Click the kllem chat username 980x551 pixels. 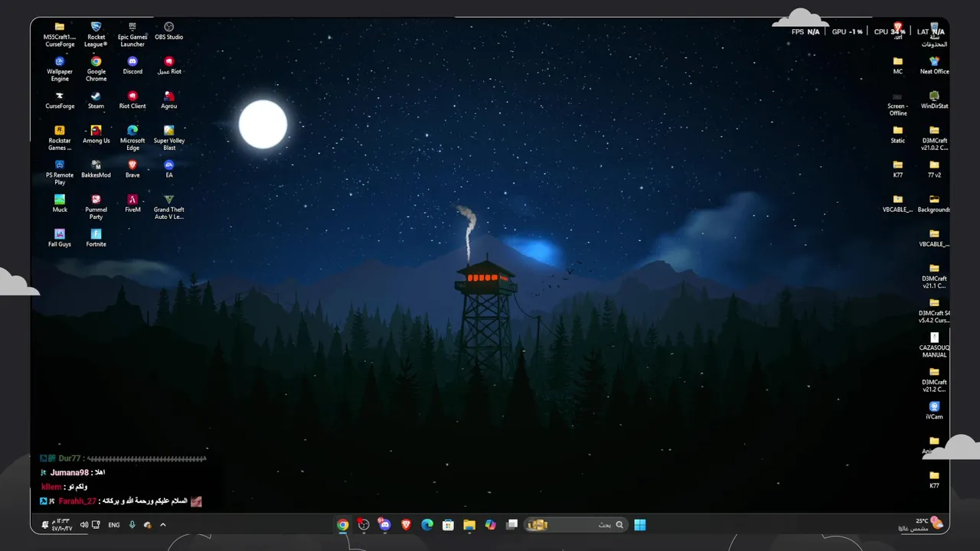click(x=51, y=487)
